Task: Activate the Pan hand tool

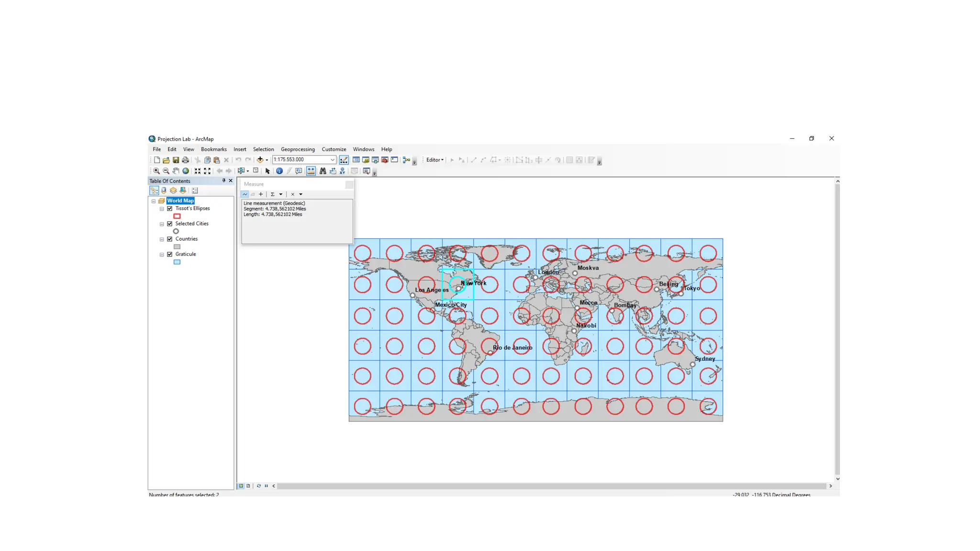Action: tap(176, 171)
